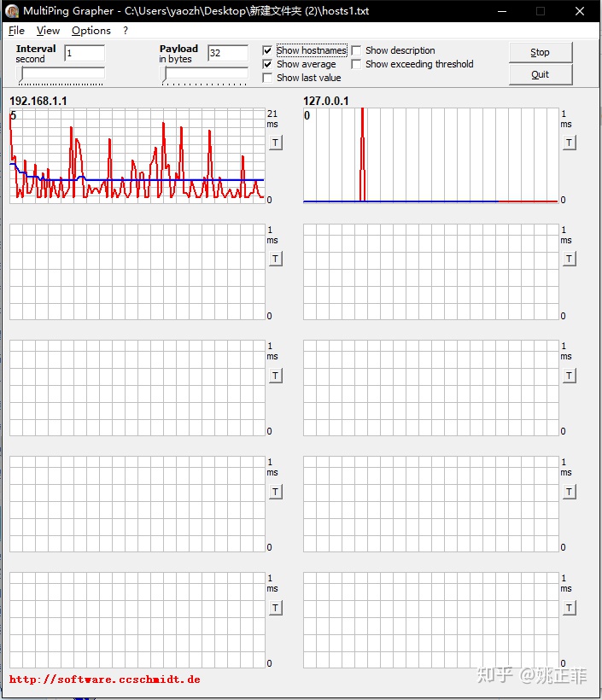Viewport: 602px width, 700px height.
Task: Click the 127.0.0.1 hostname label
Action: (326, 101)
